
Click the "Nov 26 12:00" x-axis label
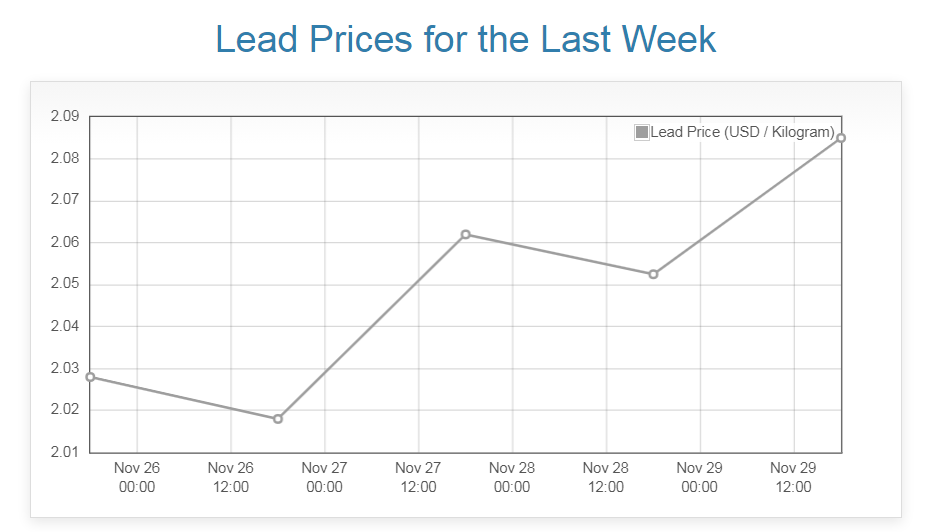[x=231, y=478]
